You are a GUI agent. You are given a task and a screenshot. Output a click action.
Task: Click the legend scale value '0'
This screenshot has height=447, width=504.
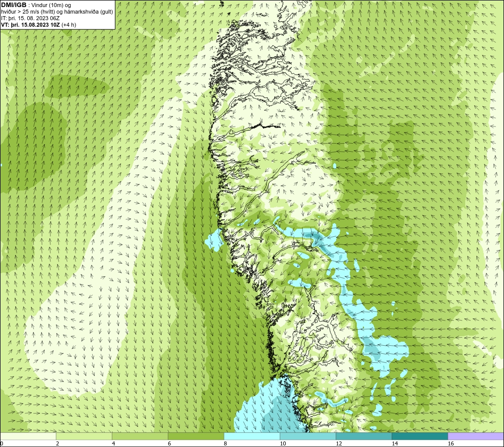[x=2, y=443]
